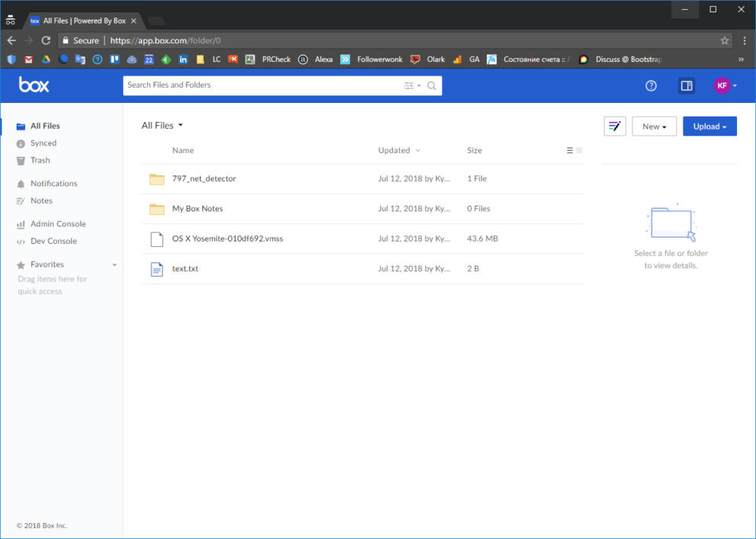Click the Box logo in the header
Screen dimensions: 756x539
pos(34,85)
